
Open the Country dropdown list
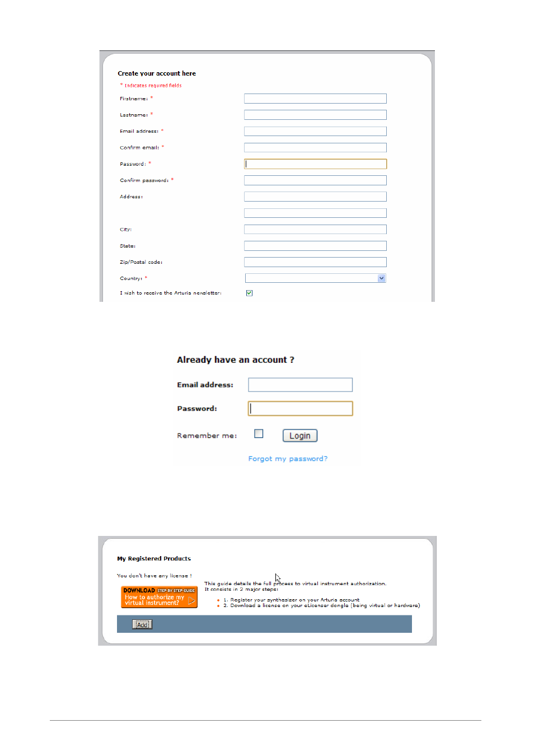(x=316, y=278)
